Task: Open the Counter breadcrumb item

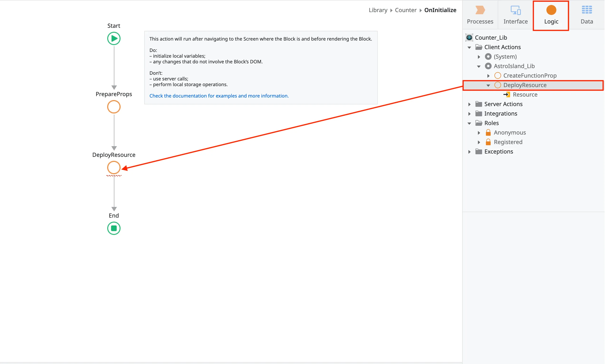Action: point(406,10)
